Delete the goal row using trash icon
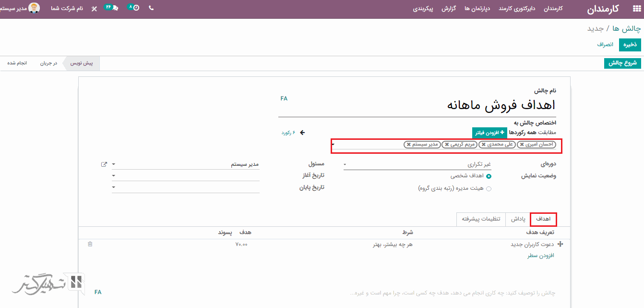The width and height of the screenshot is (644, 308). pos(90,244)
